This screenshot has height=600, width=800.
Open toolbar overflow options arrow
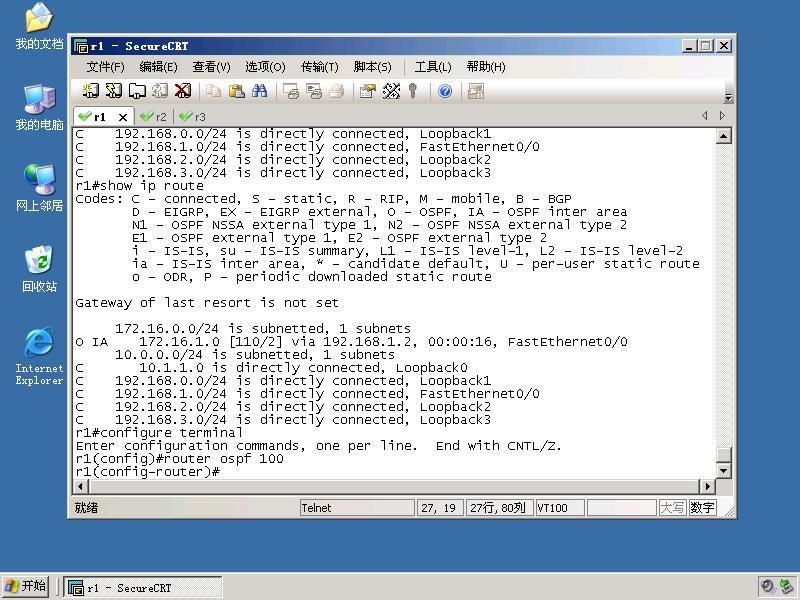click(x=729, y=97)
